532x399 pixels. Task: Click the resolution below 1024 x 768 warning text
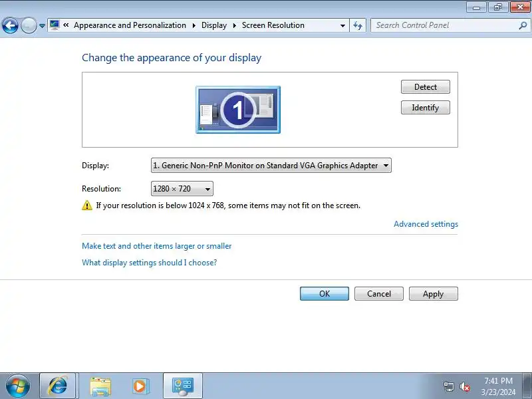click(x=228, y=205)
